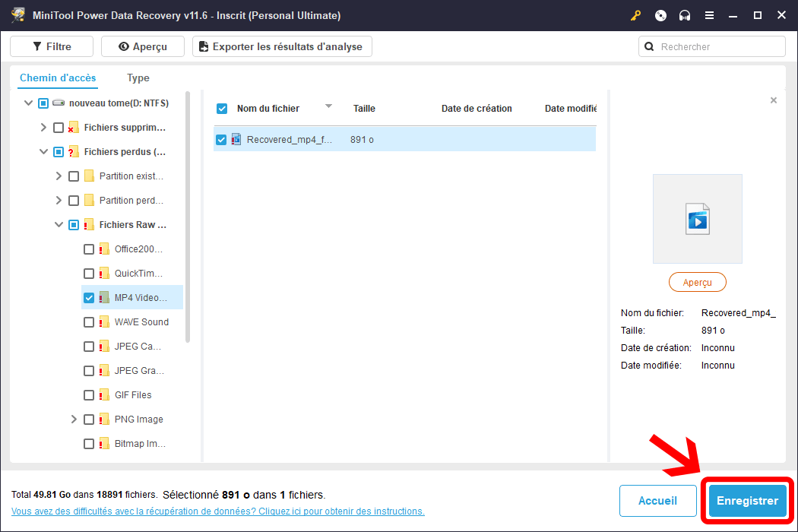Open the data recovery instructions link

218,511
